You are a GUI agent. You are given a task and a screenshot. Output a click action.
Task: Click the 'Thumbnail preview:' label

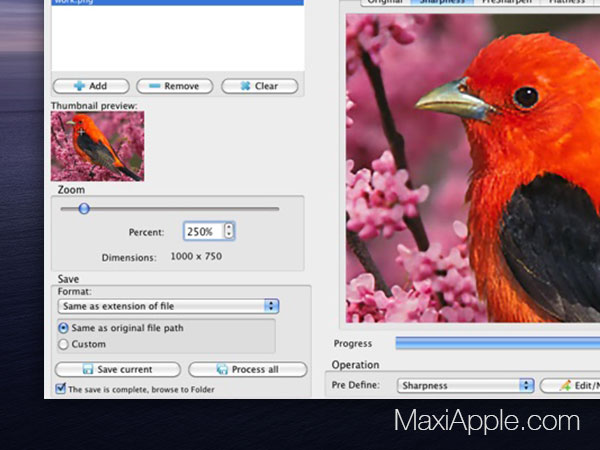point(94,106)
